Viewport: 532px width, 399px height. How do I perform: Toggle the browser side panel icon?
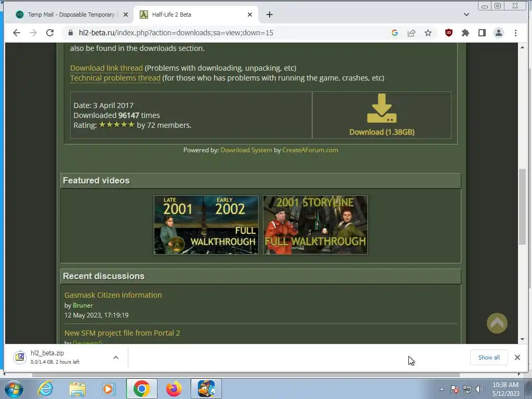point(482,33)
